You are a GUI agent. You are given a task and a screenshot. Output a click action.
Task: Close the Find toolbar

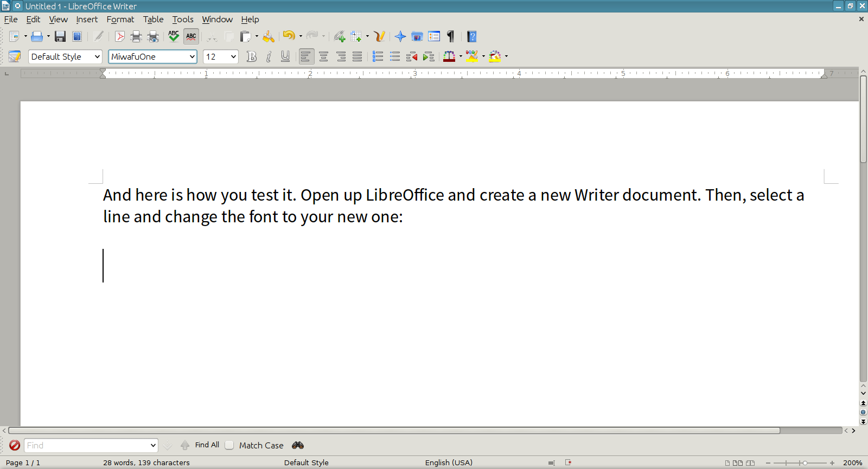tap(15, 445)
